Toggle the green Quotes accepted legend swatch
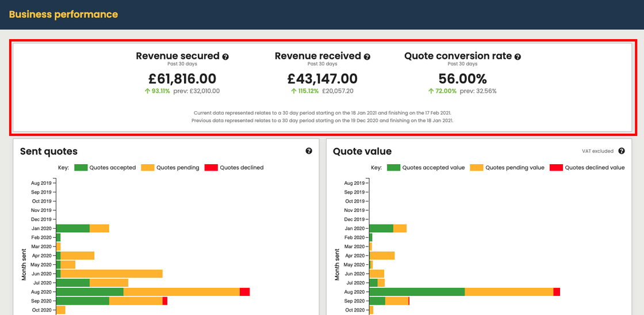Screen dimensions: 644x315 point(80,168)
